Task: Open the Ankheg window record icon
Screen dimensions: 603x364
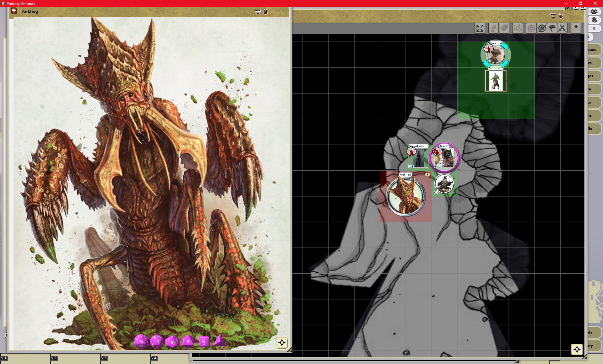Action: (14, 11)
